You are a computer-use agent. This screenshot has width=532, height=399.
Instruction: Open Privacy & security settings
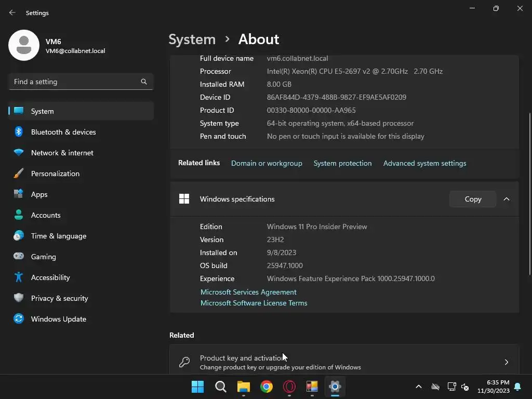pos(81,298)
